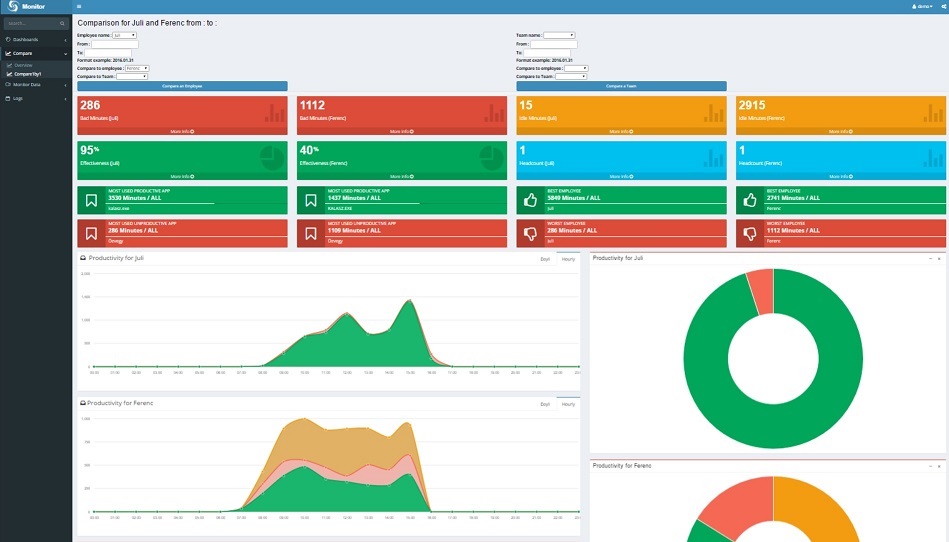The width and height of the screenshot is (949, 542).
Task: Click bar chart icon on Headcount (Juli) card
Action: point(714,157)
